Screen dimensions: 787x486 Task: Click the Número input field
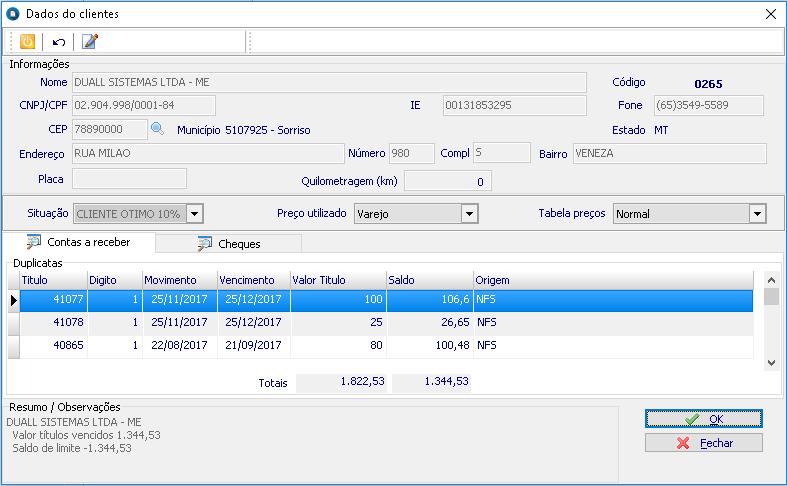[x=412, y=153]
